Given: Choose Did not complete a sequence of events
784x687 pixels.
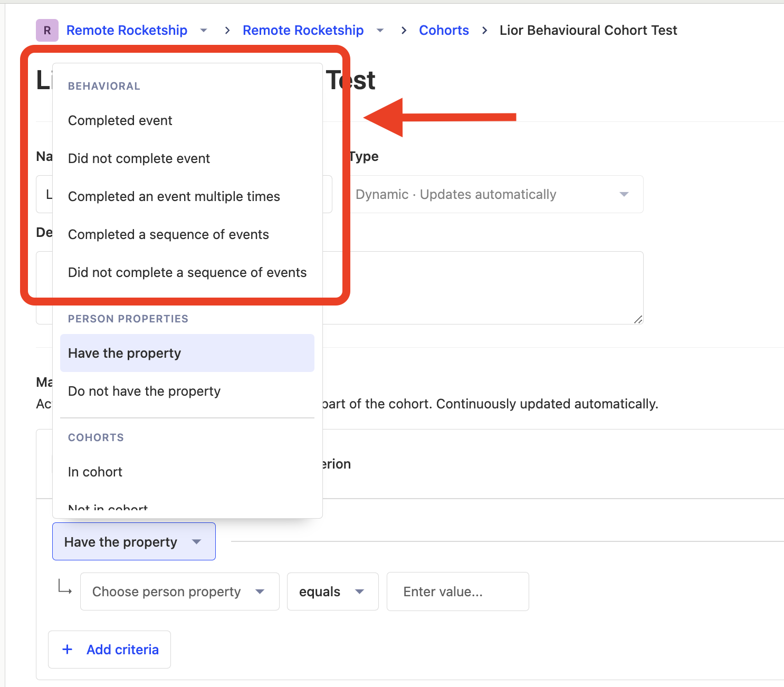Looking at the screenshot, I should pyautogui.click(x=187, y=272).
